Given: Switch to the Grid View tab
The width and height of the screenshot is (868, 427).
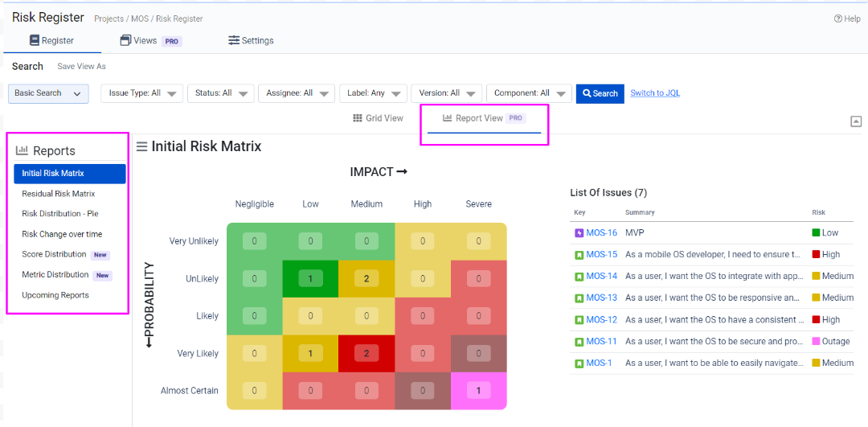Looking at the screenshot, I should [378, 118].
